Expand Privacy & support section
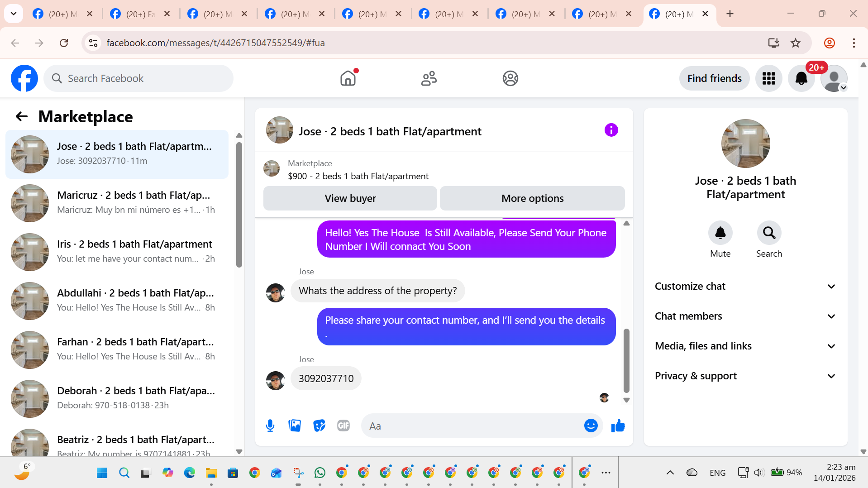This screenshot has width=868, height=488. point(745,376)
